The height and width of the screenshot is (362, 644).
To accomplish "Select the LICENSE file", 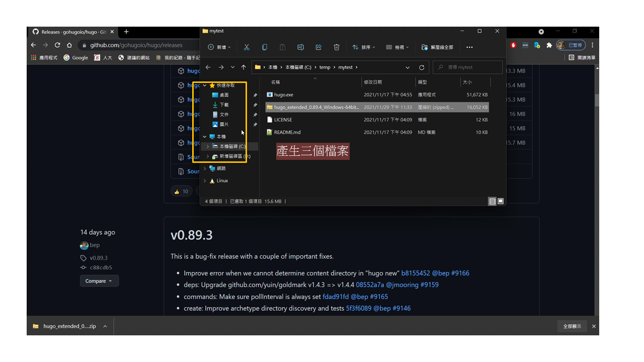I will [x=377, y=120].
